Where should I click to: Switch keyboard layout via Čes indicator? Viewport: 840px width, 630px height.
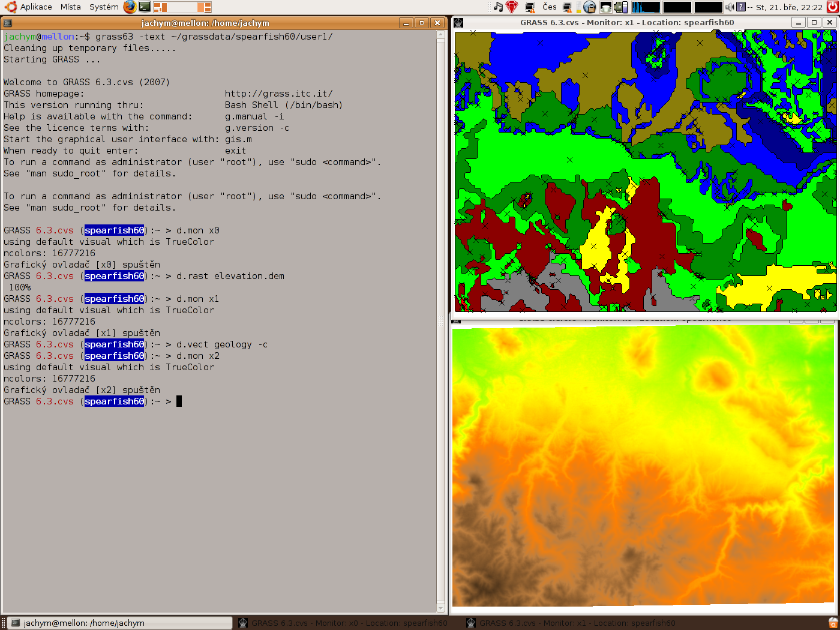pos(549,7)
